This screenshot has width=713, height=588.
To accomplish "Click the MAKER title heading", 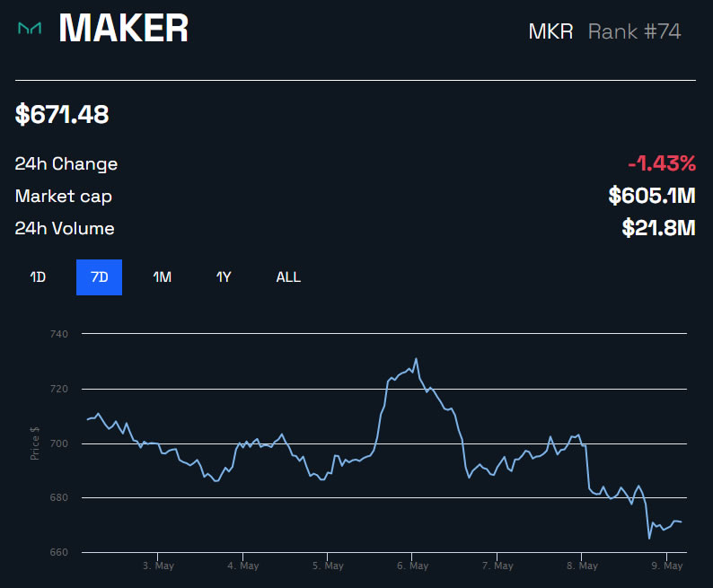I will pyautogui.click(x=124, y=30).
